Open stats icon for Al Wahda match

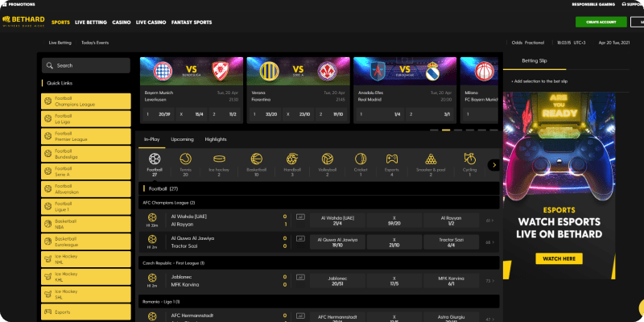300,217
